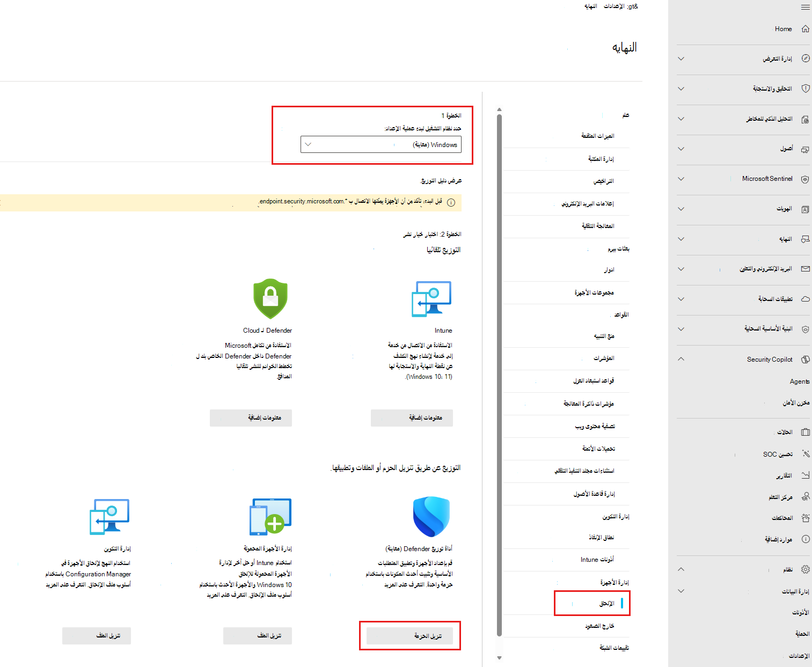Expand the الهوية navigation section
The height and width of the screenshot is (667, 812).
[x=681, y=209]
